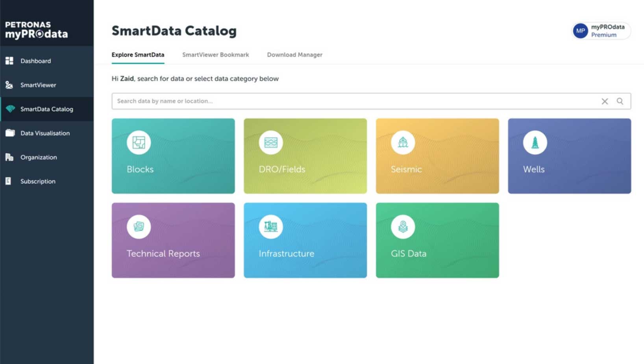
Task: Clear the search field with X icon
Action: pyautogui.click(x=605, y=101)
